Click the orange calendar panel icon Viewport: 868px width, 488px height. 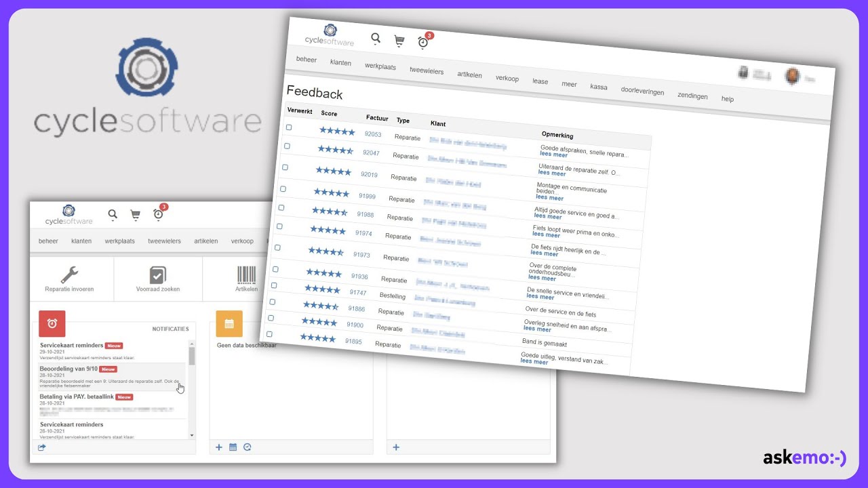coord(229,323)
